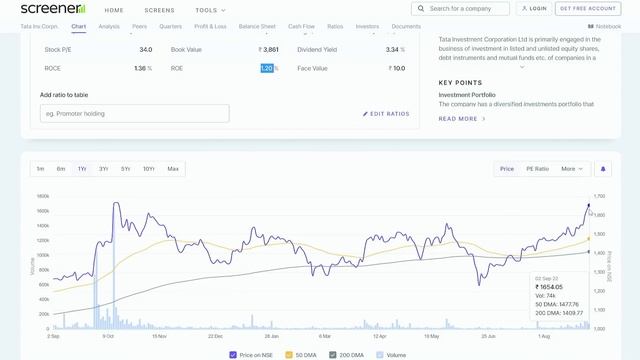This screenshot has width=640, height=360.
Task: Click the Stock P/E value 34.0
Action: point(146,50)
